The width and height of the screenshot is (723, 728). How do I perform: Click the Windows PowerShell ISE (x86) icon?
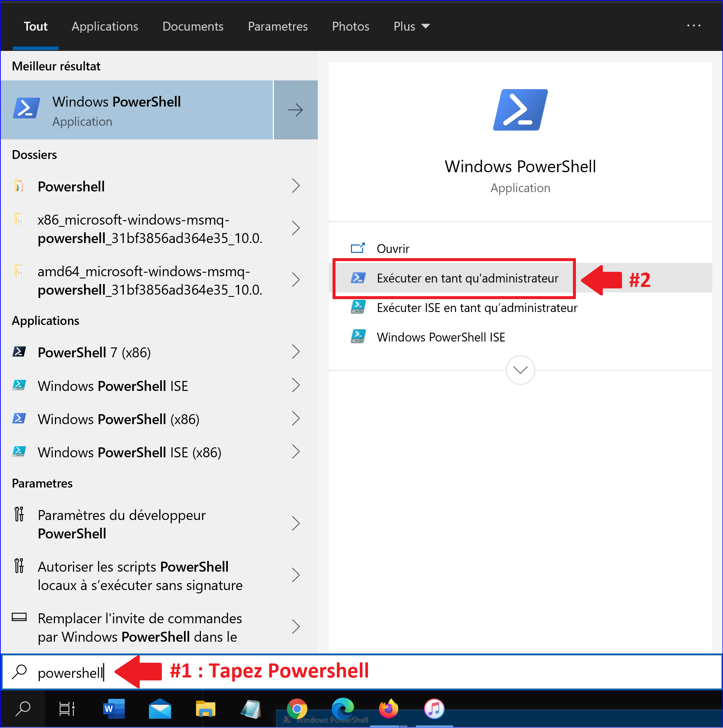(x=19, y=451)
